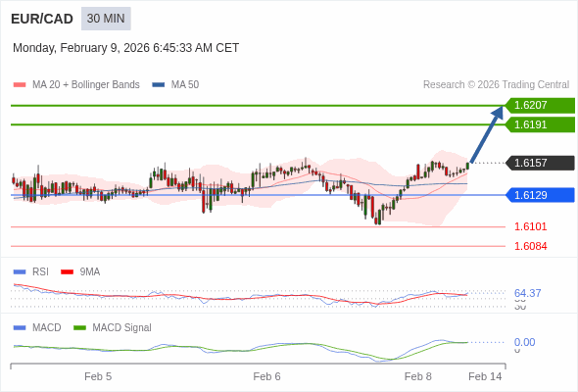
Task: Click the Feb 8 date axis label
Action: [x=418, y=376]
